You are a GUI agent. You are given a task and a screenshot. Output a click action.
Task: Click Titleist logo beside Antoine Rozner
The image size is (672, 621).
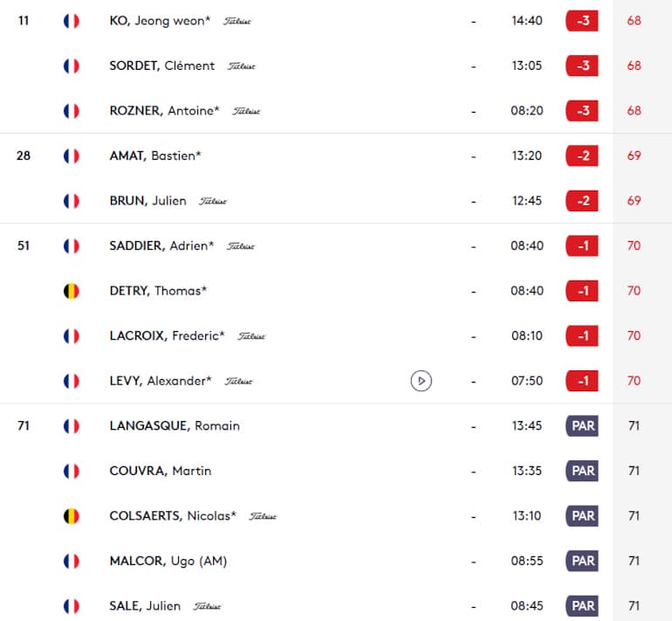[x=246, y=111]
